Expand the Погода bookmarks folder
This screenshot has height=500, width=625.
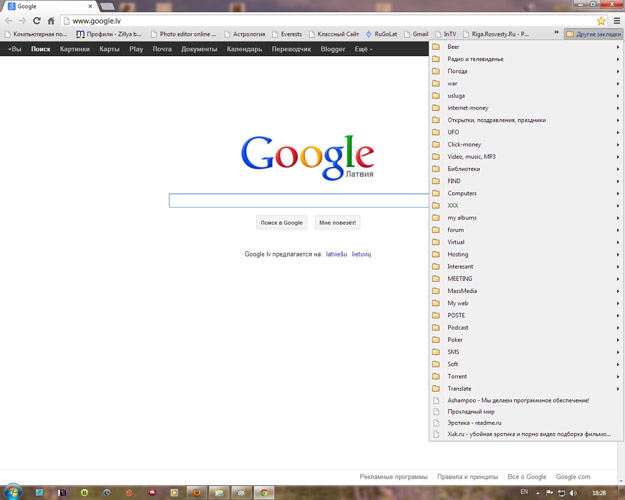pos(457,71)
